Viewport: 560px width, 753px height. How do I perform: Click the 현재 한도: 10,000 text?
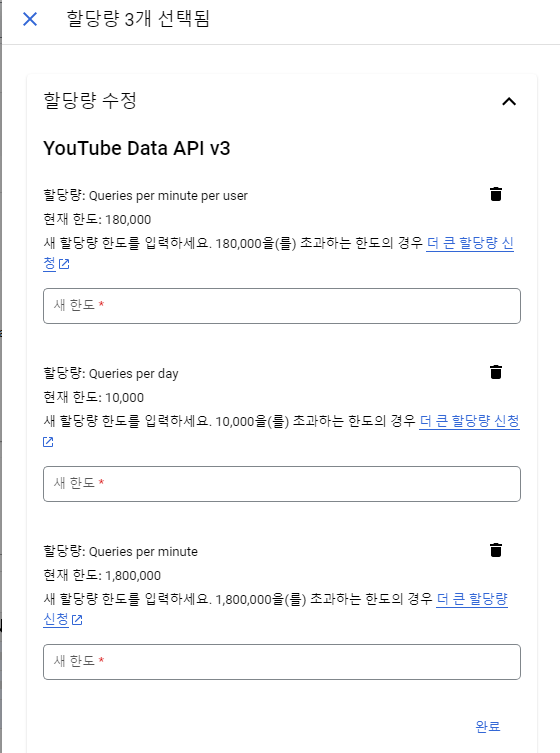(x=94, y=398)
